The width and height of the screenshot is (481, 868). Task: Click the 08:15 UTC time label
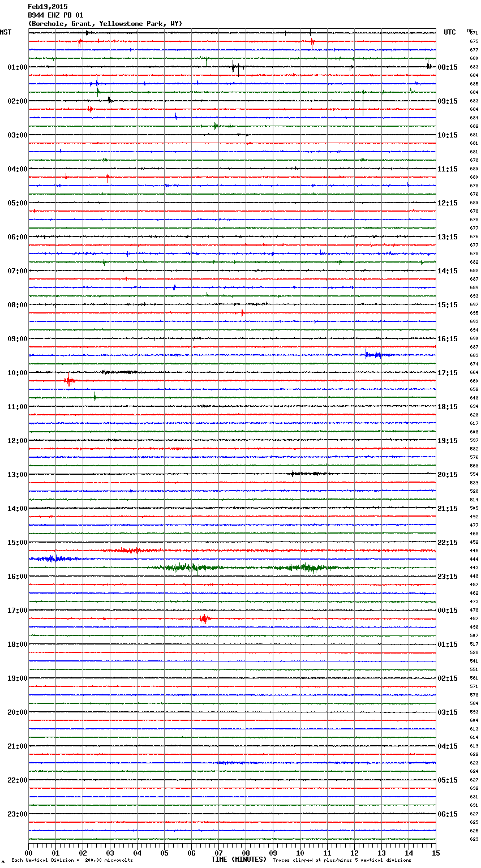[448, 67]
